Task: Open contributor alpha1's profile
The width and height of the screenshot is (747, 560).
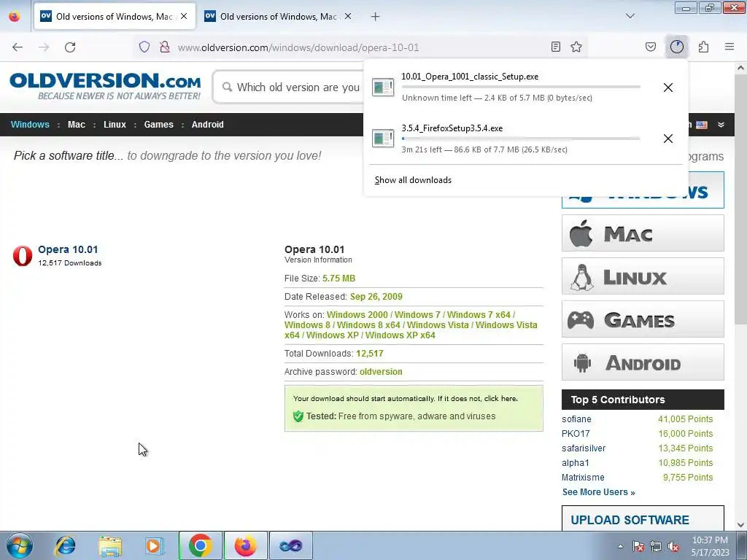Action: click(576, 463)
